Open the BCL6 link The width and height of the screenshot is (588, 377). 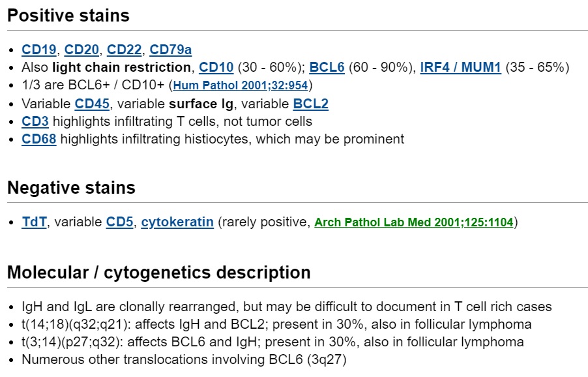point(327,67)
